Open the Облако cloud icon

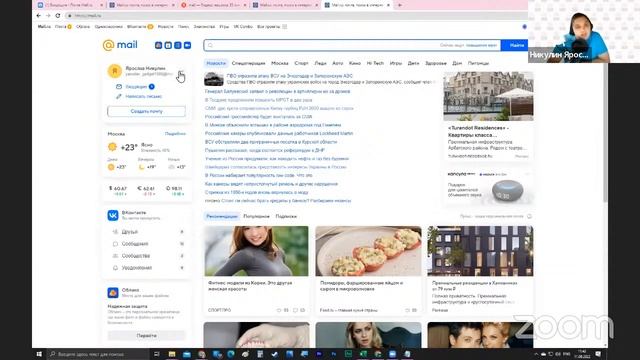(113, 292)
